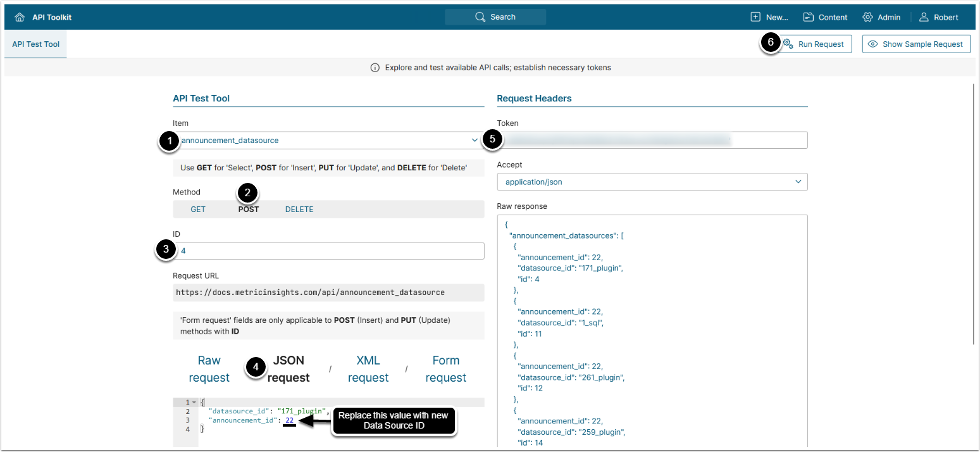Select the POST method

249,210
